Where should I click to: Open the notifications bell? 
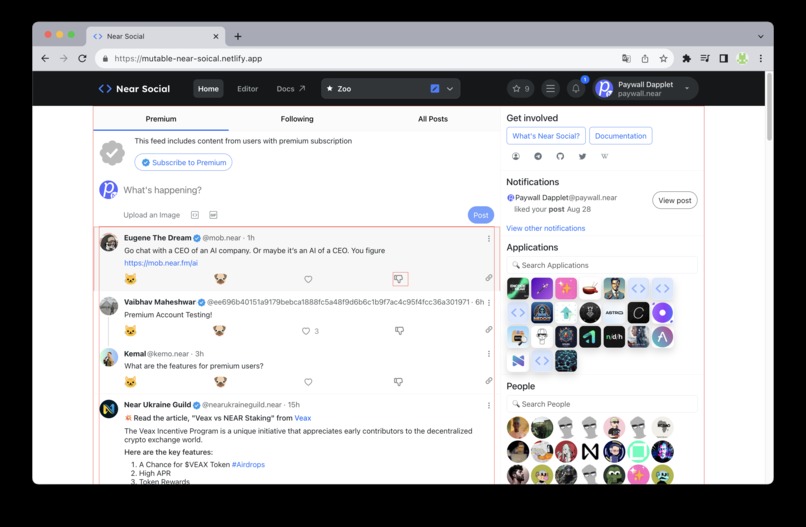point(576,88)
